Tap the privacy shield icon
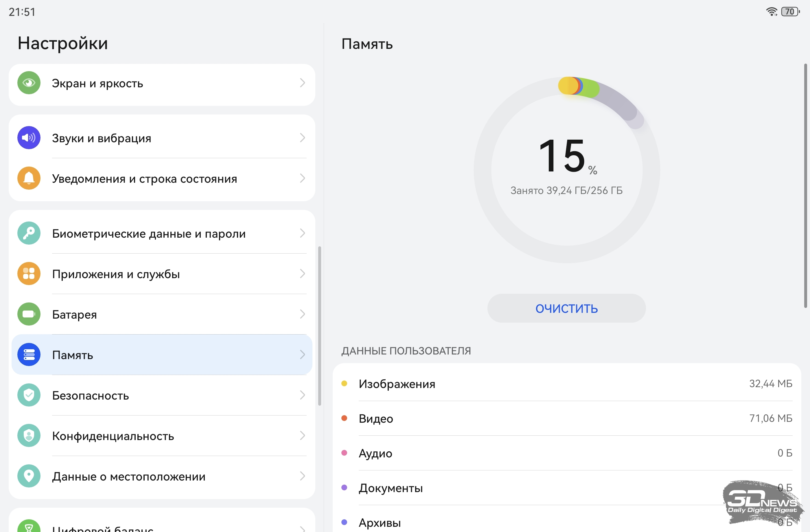 [x=29, y=435]
